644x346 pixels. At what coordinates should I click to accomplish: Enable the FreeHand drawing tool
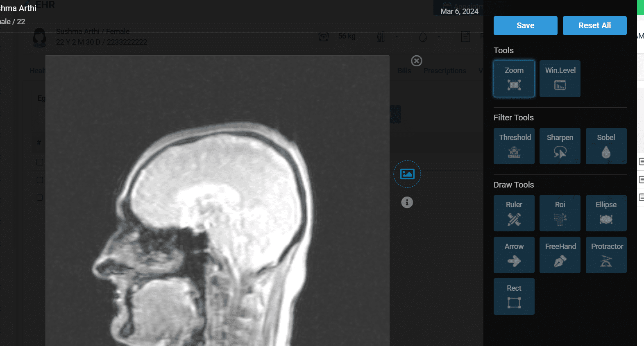(560, 255)
